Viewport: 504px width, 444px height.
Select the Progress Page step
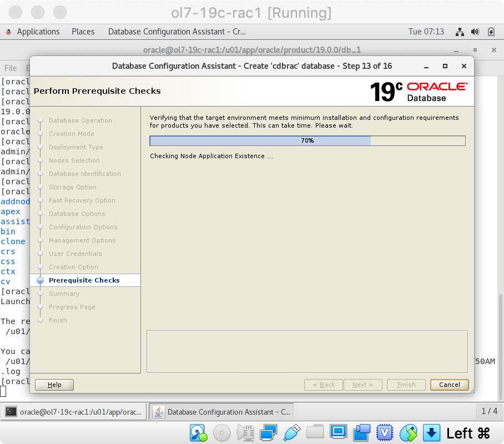[x=72, y=307]
